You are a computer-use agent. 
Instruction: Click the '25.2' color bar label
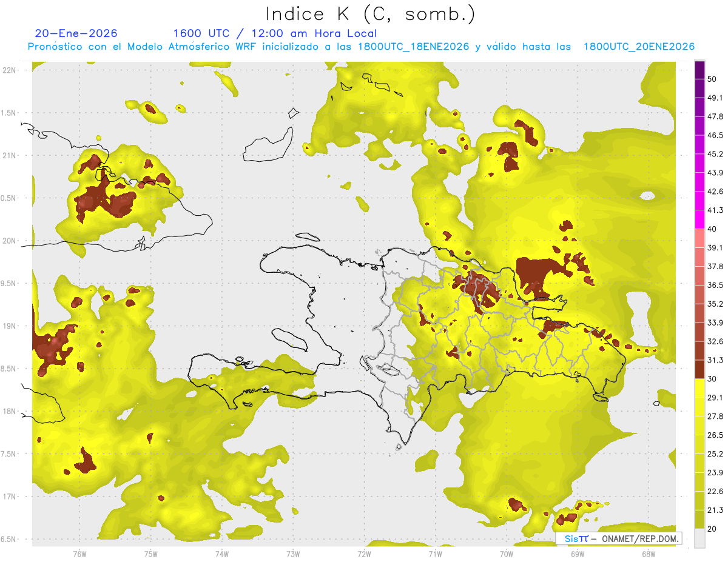coord(715,454)
